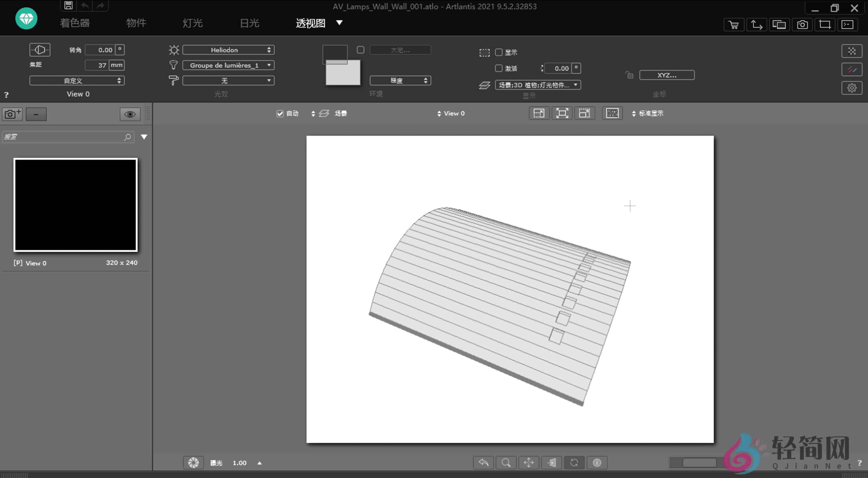The width and height of the screenshot is (868, 478).
Task: Expand the Groupe de lumières_1 dropdown
Action: tap(229, 65)
